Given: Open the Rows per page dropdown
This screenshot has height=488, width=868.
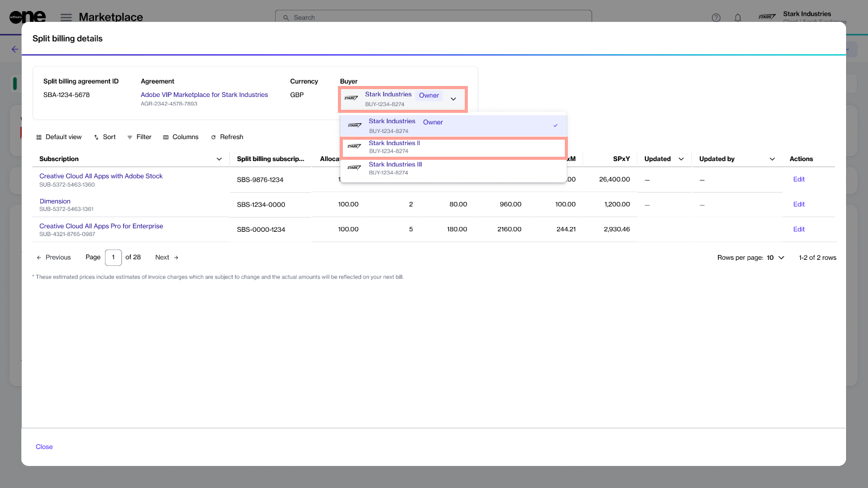Looking at the screenshot, I should pos(775,257).
